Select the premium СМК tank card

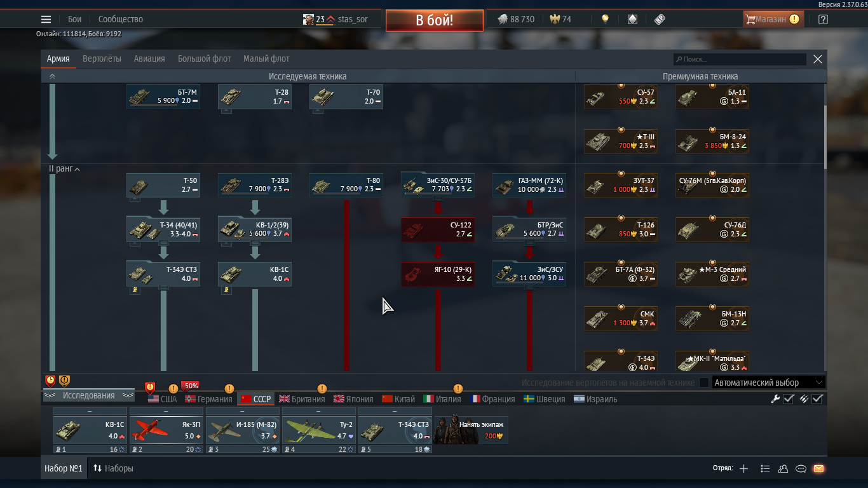click(x=621, y=318)
